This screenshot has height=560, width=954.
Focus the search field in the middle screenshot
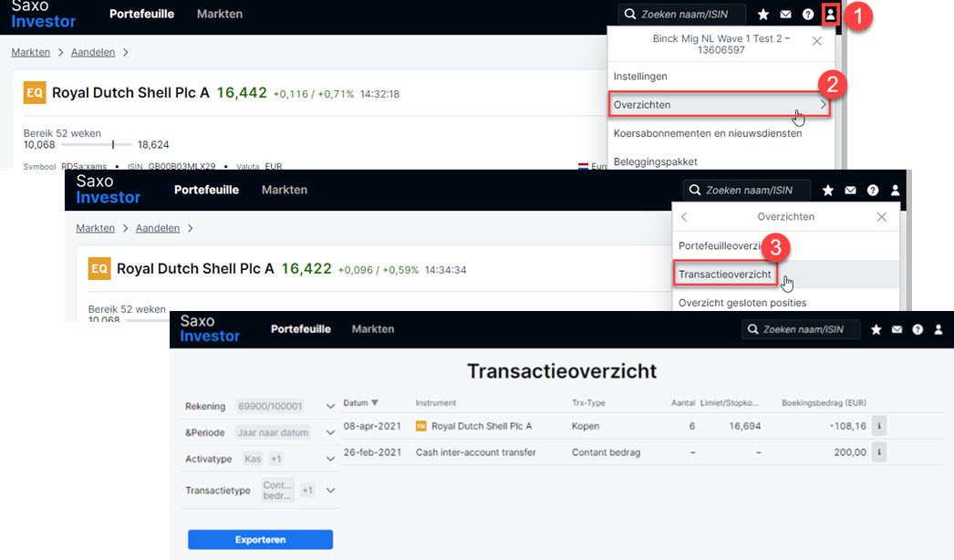coord(747,190)
